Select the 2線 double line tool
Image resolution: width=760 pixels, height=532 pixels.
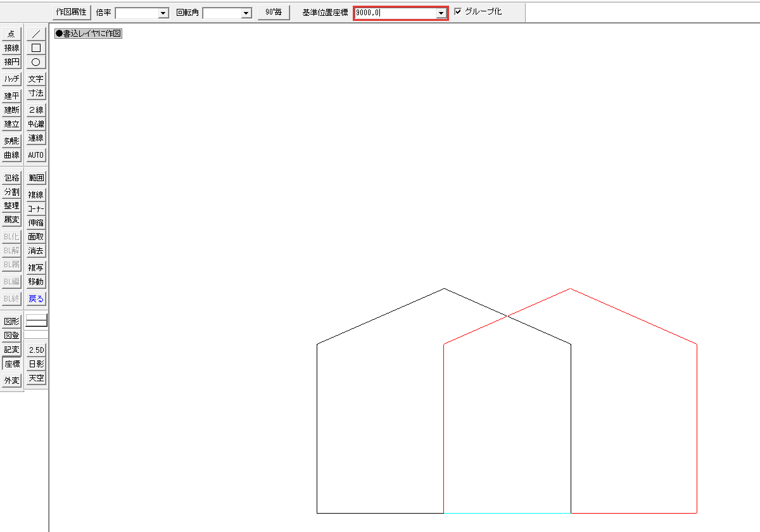coord(36,110)
